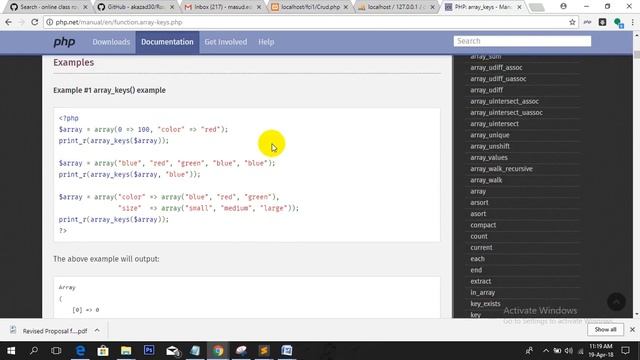Viewport: 640px width, 360px height.
Task: Open Sublime Text from taskbar
Action: (x=264, y=351)
